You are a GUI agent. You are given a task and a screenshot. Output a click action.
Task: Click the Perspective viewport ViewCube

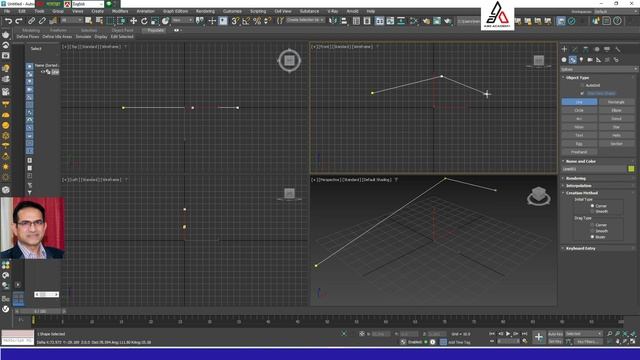pos(538,196)
